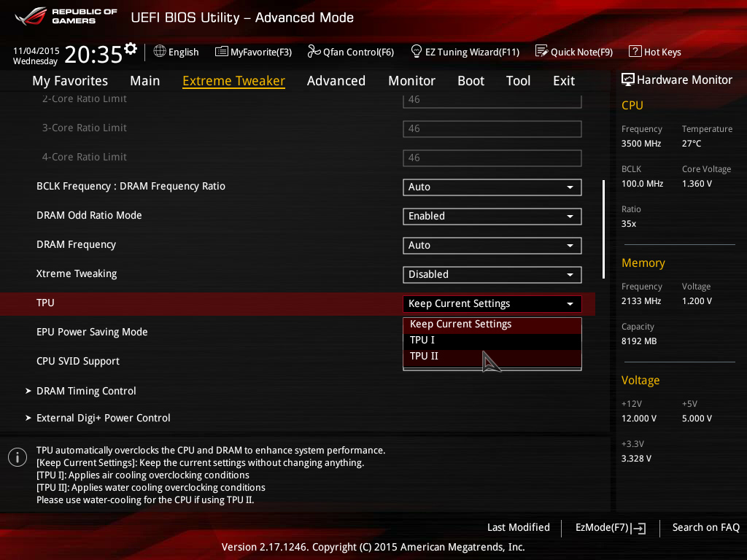Click the Hot Keys question mark icon
Screen dimensions: 747x560
(635, 51)
